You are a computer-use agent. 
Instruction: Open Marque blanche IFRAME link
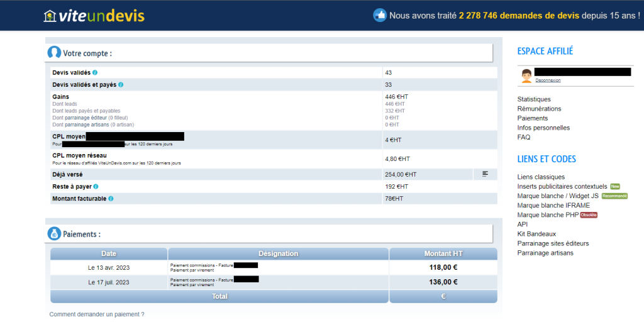tap(553, 206)
